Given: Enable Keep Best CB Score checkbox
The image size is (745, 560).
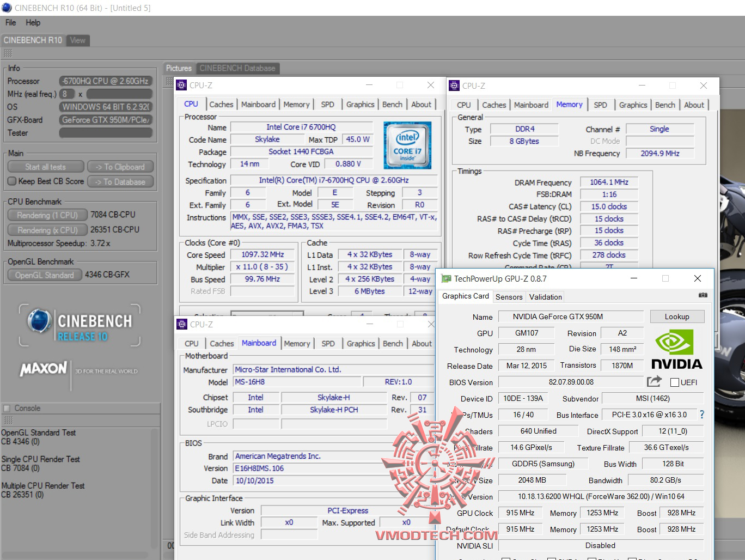Looking at the screenshot, I should point(12,181).
